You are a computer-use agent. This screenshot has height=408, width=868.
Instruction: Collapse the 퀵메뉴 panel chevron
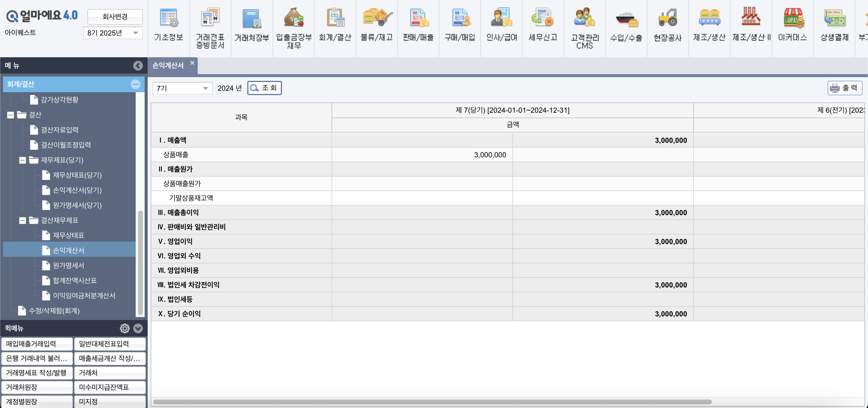coord(138,328)
